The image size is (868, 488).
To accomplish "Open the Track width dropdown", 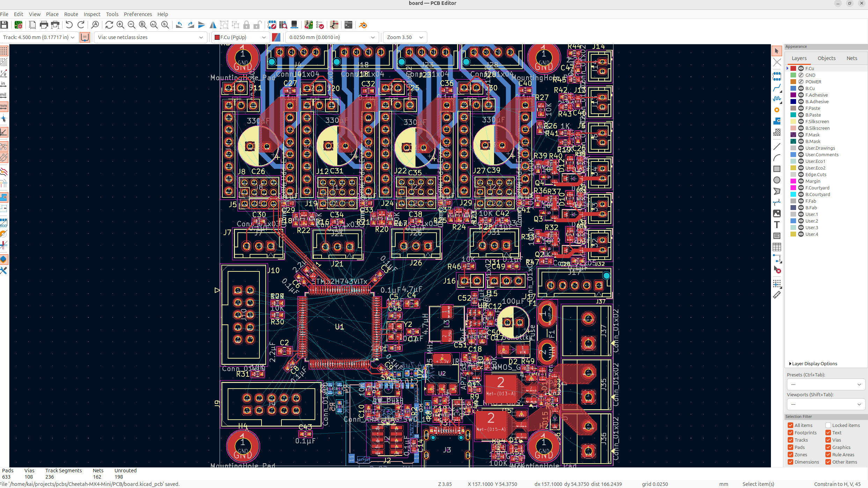I will pos(38,37).
